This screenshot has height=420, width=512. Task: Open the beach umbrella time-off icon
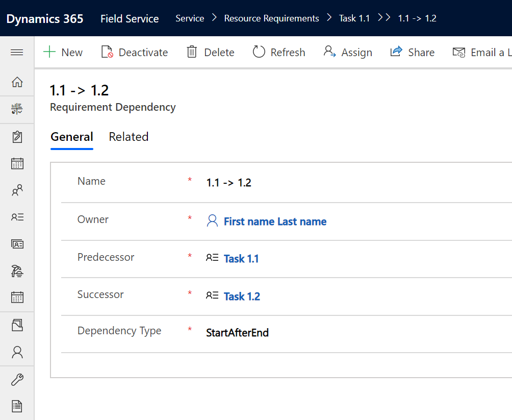17,271
